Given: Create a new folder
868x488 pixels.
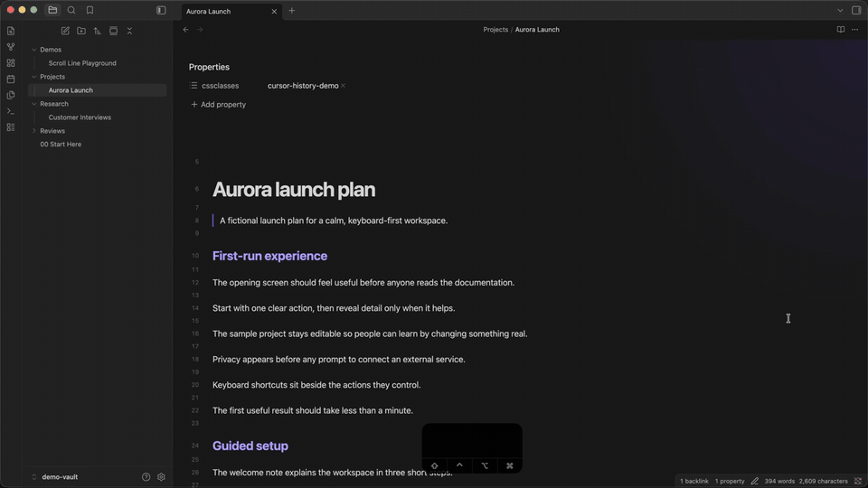Looking at the screenshot, I should pos(81,31).
